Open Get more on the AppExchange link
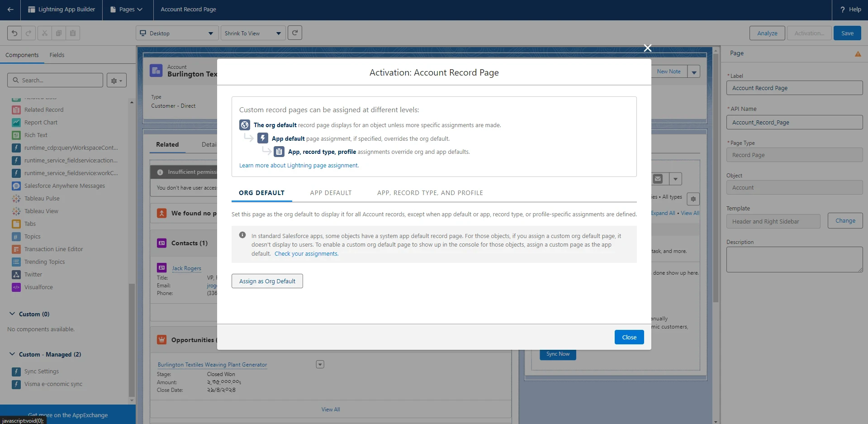868x424 pixels. click(68, 415)
